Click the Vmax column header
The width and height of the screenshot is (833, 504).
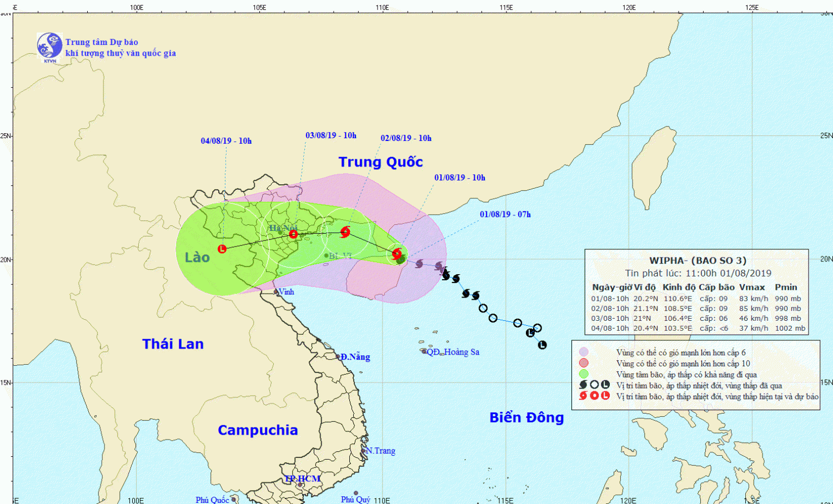[752, 288]
